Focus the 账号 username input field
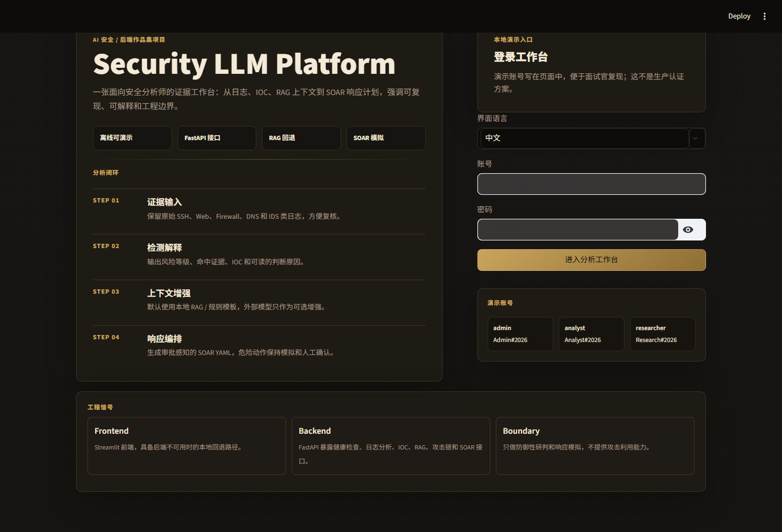Viewport: 782px width, 532px height. pos(591,184)
